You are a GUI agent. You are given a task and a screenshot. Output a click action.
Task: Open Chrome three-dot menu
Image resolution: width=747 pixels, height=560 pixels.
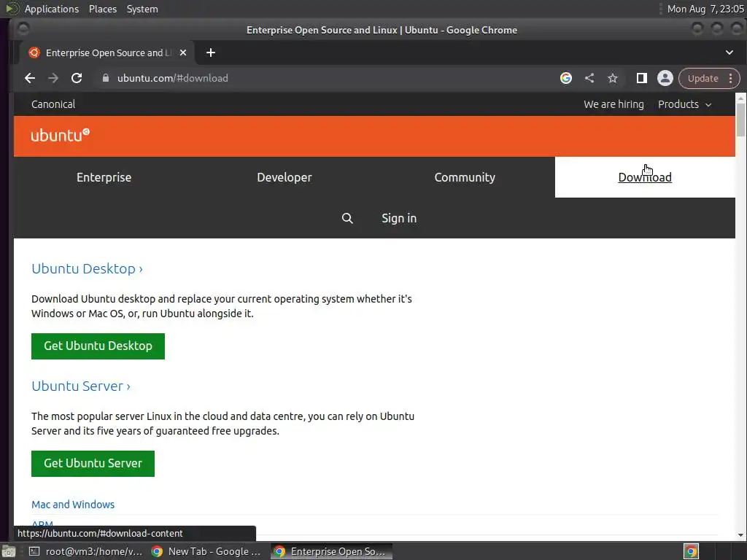tap(731, 78)
